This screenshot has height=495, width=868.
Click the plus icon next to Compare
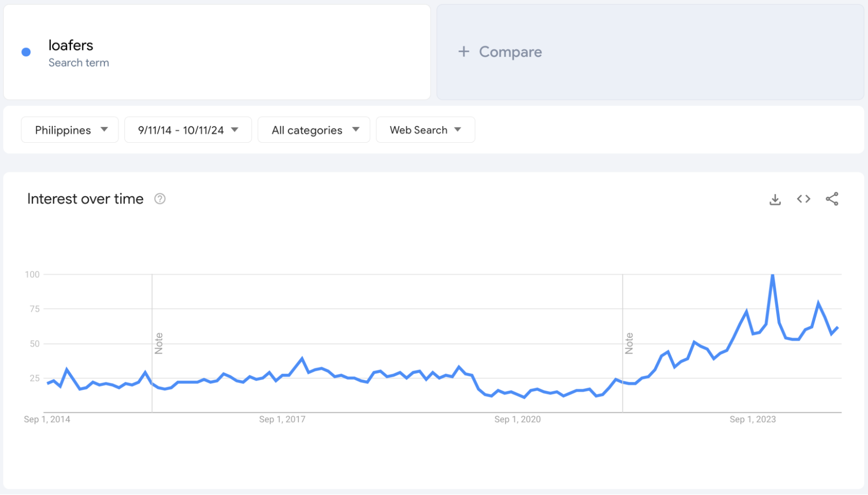click(x=464, y=51)
